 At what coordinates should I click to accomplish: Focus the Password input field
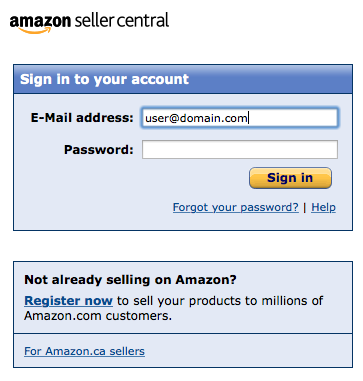coord(240,149)
